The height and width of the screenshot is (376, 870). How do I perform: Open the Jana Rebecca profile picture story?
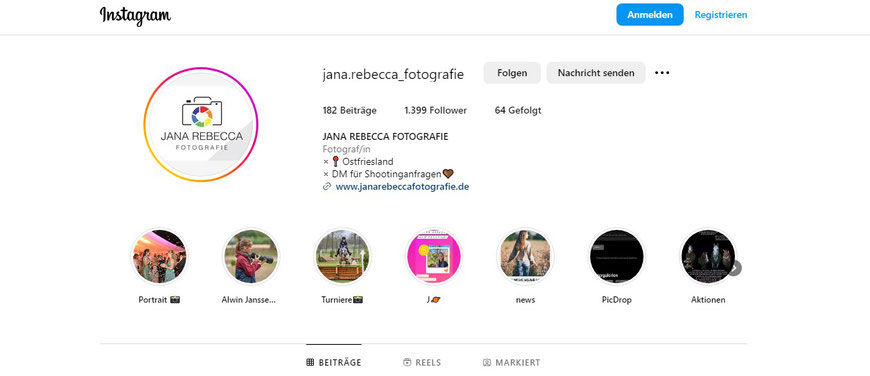click(x=201, y=124)
